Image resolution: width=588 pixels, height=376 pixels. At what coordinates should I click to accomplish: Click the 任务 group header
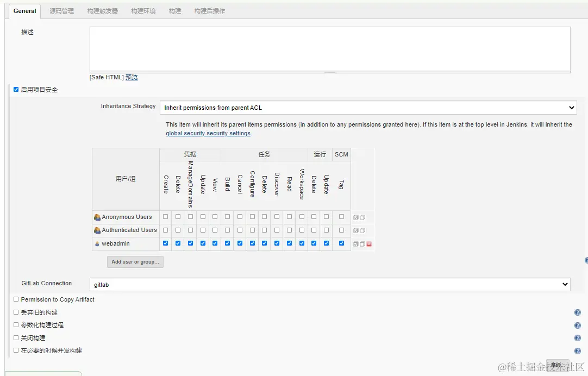264,154
